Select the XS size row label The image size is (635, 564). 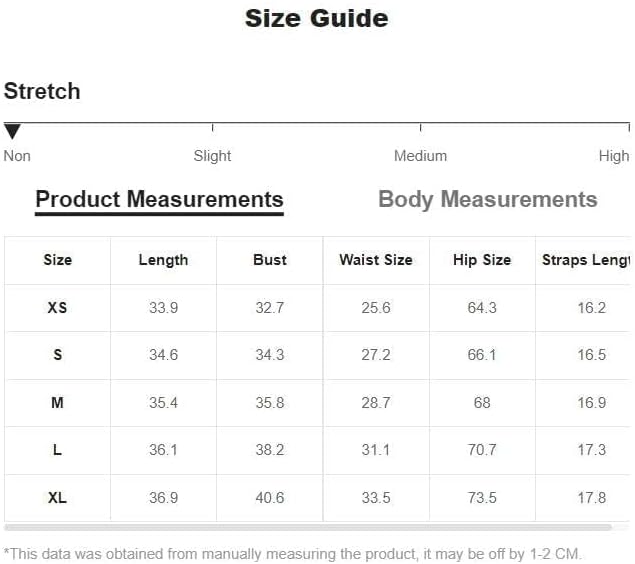click(57, 308)
